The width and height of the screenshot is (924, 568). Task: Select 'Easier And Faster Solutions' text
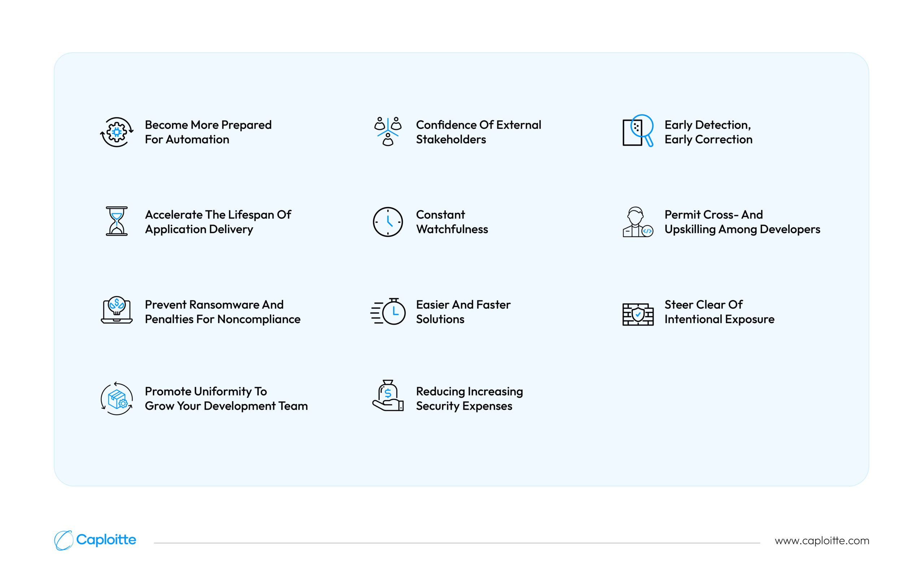pyautogui.click(x=463, y=312)
